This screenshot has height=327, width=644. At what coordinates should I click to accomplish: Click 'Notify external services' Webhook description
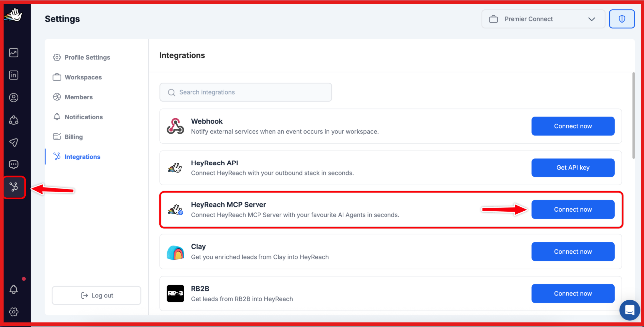285,132
